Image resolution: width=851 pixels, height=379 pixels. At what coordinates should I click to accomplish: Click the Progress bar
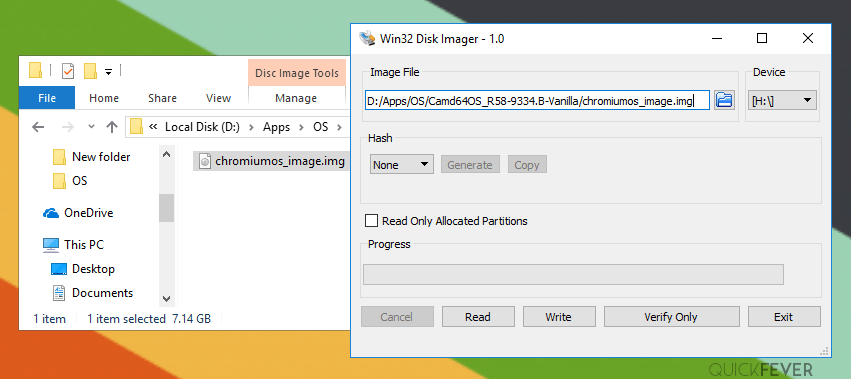573,274
